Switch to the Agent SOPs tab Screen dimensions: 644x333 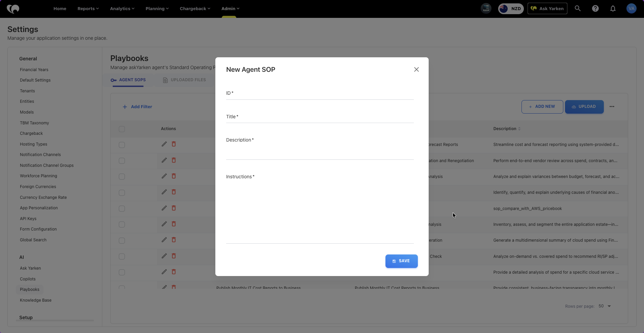click(128, 80)
